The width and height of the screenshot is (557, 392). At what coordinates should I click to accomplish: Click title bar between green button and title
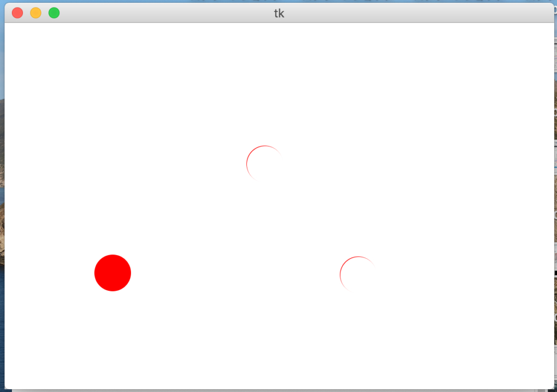(x=163, y=14)
